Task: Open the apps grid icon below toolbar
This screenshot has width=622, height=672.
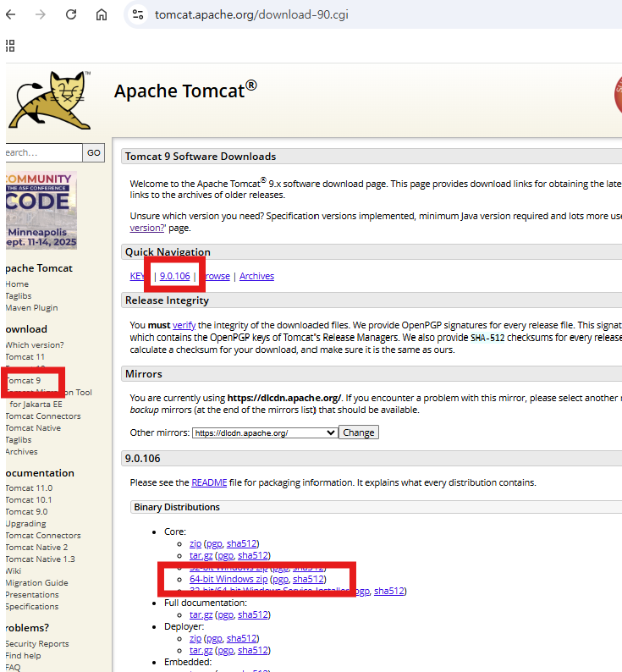Action: point(10,46)
